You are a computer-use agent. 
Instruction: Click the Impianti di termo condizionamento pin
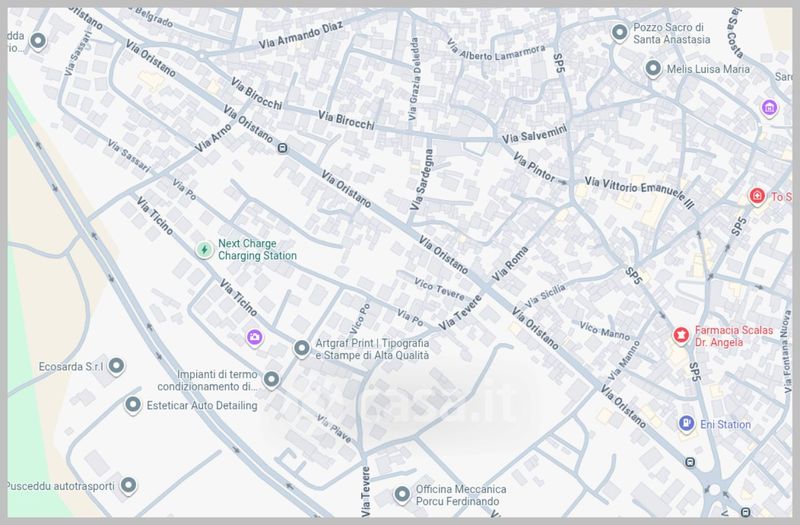[x=271, y=379]
